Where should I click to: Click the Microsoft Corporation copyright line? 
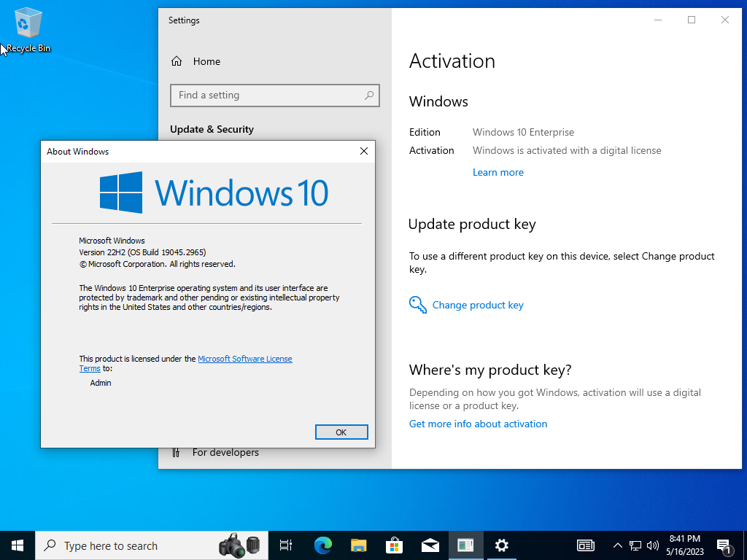point(158,264)
